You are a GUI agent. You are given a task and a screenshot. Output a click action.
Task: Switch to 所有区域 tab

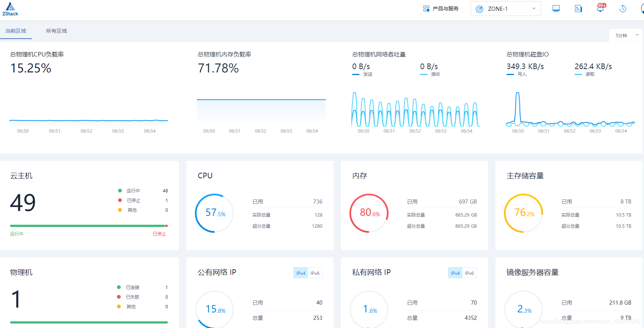click(56, 31)
